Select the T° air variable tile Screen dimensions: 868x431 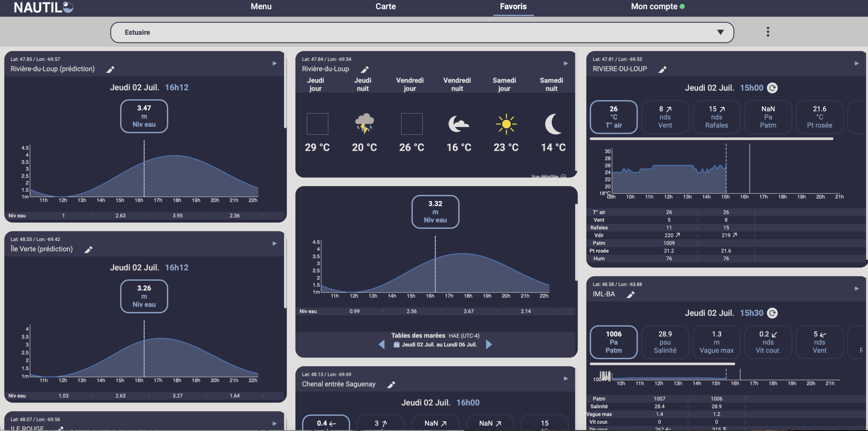click(614, 117)
